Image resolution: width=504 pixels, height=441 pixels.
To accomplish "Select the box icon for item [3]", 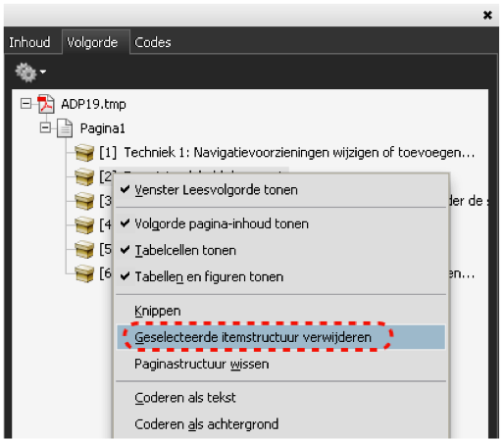I will (x=84, y=201).
